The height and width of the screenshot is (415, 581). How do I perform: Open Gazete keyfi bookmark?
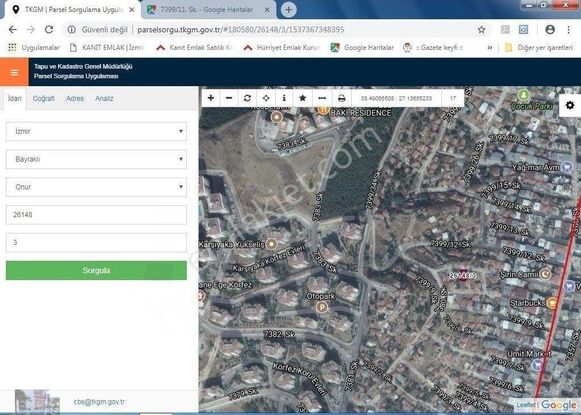click(433, 47)
